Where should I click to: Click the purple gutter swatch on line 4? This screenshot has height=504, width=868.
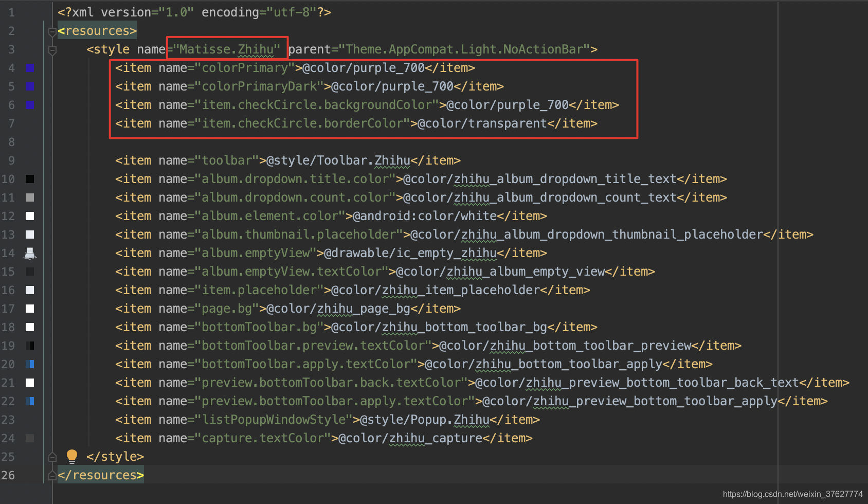click(x=30, y=68)
